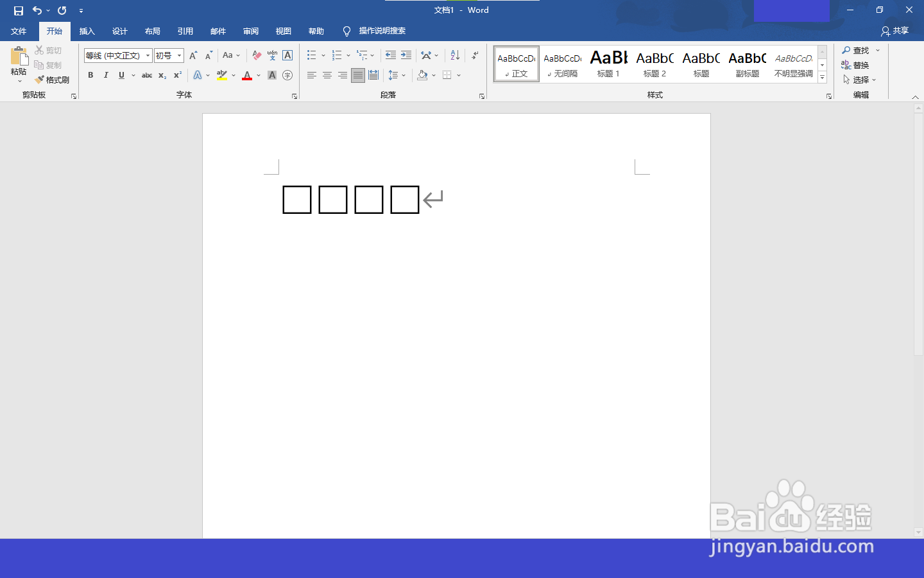The height and width of the screenshot is (578, 924).
Task: Toggle show/hide paragraph marks
Action: click(475, 55)
